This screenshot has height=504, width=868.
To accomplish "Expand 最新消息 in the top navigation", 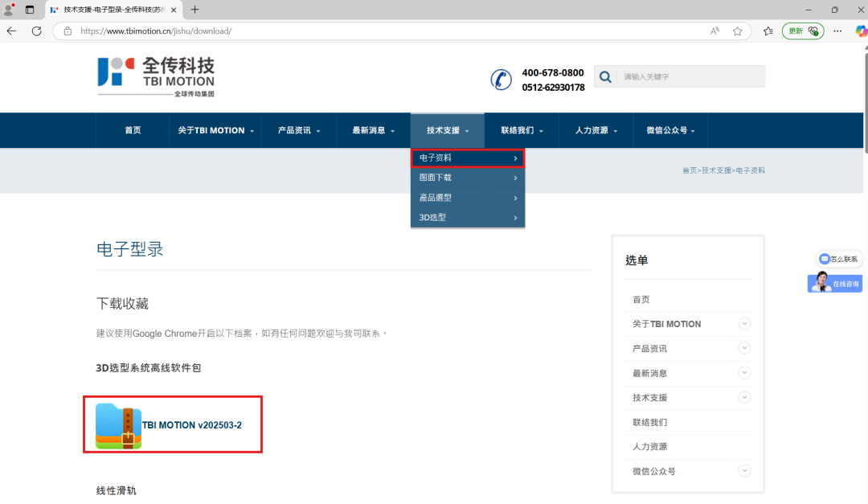I will 374,130.
